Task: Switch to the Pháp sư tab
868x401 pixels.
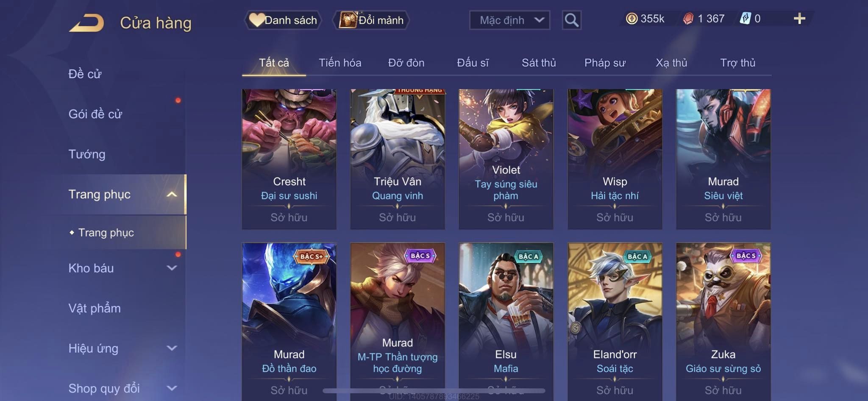Action: (x=605, y=63)
